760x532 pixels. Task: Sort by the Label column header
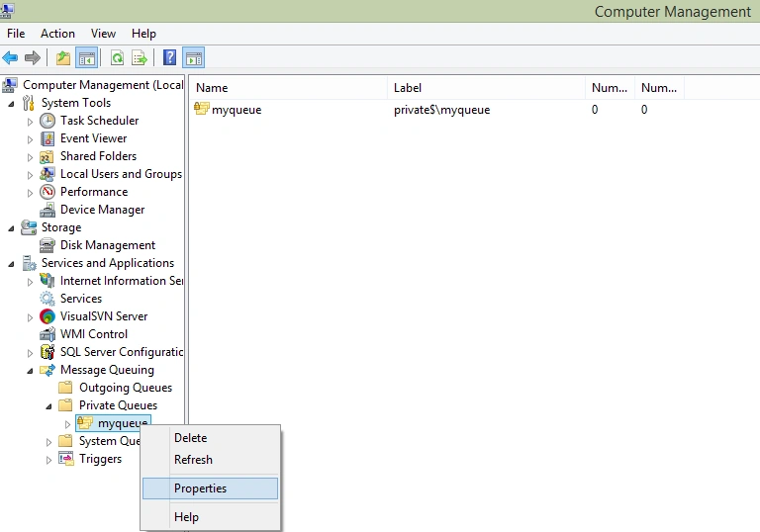(x=486, y=88)
